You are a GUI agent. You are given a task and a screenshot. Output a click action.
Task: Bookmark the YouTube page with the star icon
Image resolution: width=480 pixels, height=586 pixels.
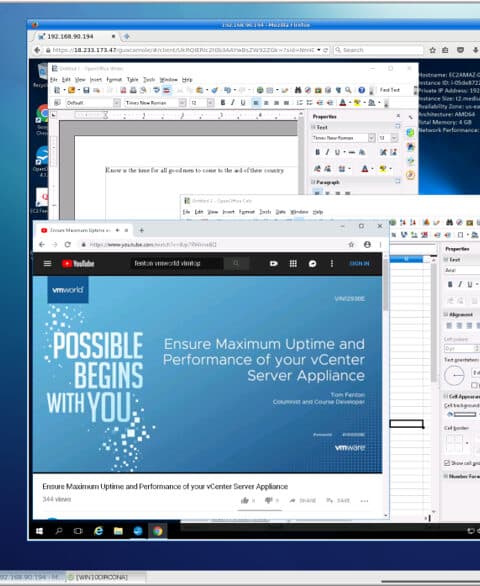click(x=351, y=244)
